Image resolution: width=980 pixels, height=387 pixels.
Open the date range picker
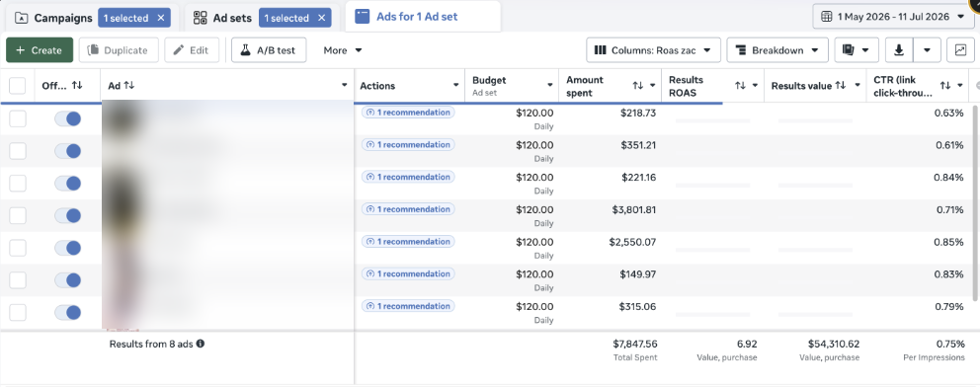pos(893,17)
